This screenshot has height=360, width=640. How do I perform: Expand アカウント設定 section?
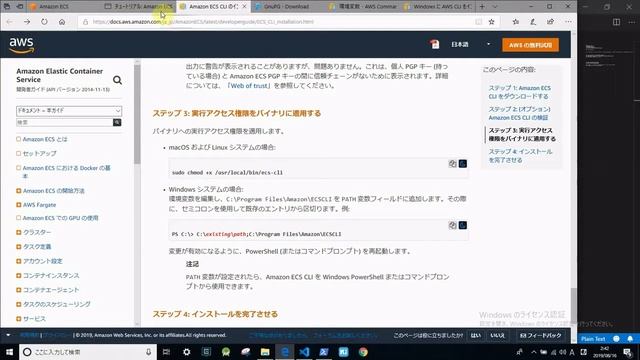(x=18, y=261)
